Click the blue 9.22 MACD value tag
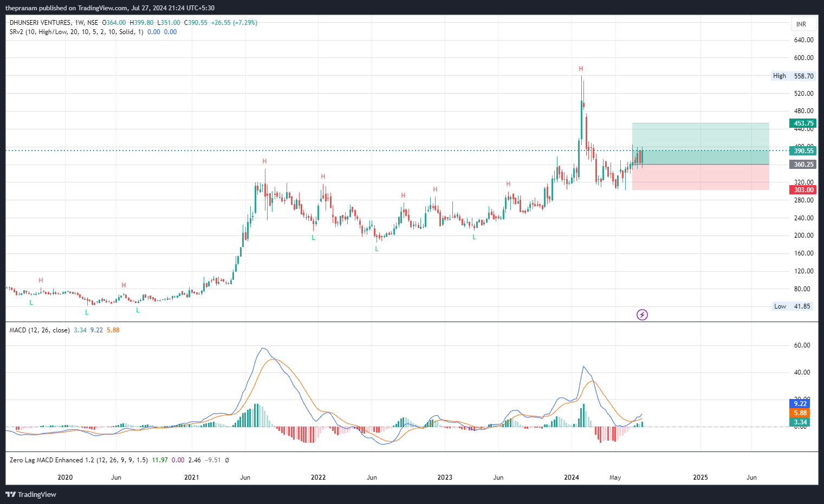The image size is (824, 504). click(800, 404)
